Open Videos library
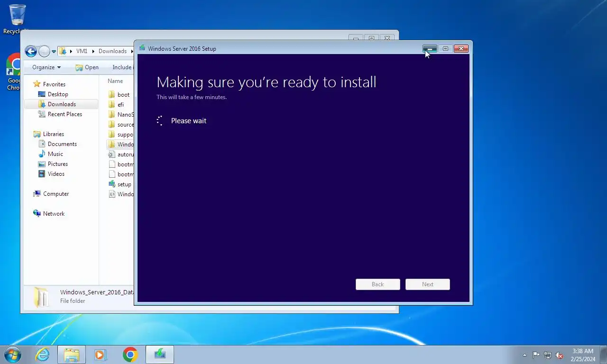 pyautogui.click(x=56, y=174)
